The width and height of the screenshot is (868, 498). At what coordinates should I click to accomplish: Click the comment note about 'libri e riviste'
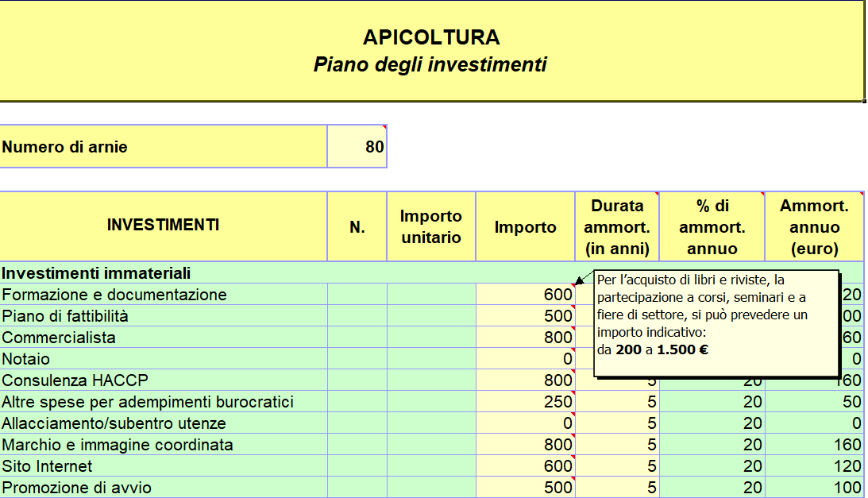point(716,323)
